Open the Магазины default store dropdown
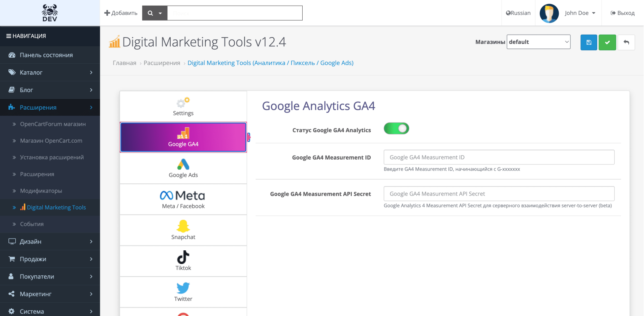 [539, 42]
